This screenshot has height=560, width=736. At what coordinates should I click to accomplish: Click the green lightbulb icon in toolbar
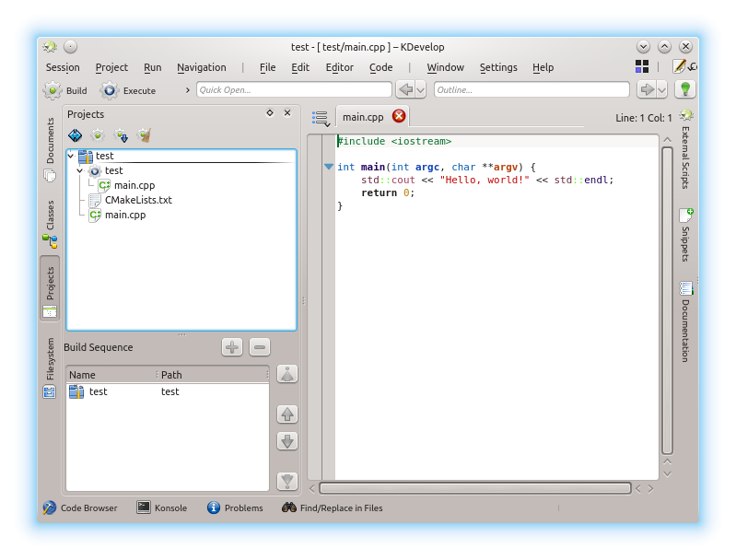[x=684, y=89]
